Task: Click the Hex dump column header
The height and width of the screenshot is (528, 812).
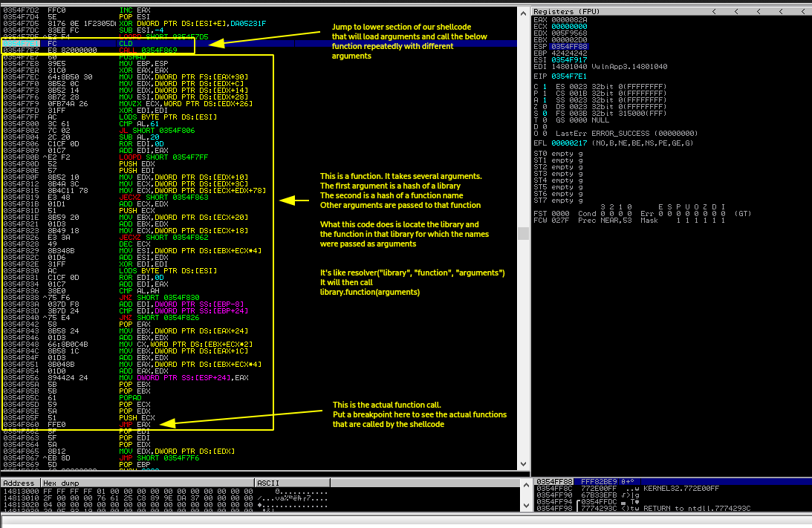Action: pos(148,483)
